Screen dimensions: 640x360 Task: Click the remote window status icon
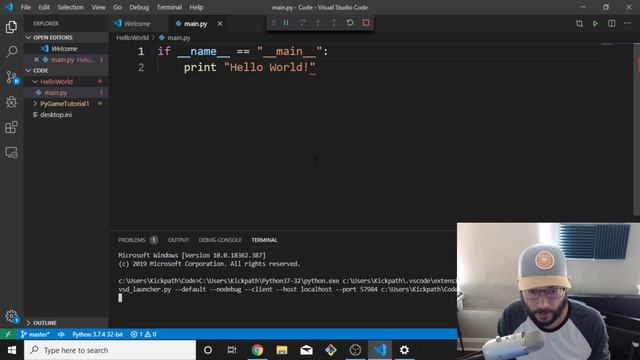point(8,334)
